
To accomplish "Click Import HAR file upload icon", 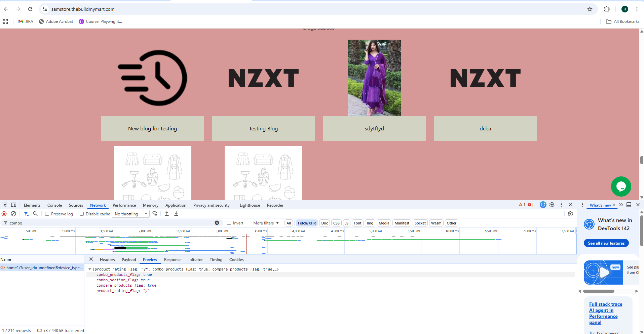I will coord(167,214).
